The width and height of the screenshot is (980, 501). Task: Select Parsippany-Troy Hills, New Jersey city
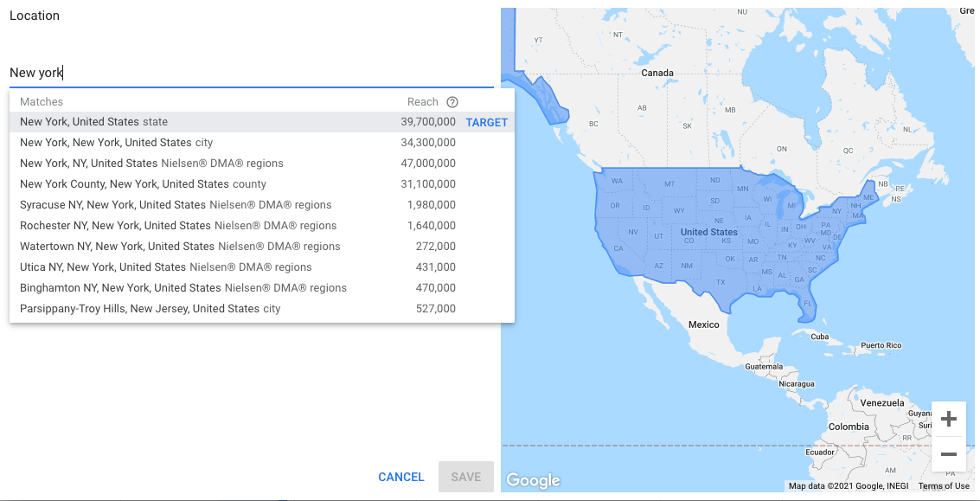pyautogui.click(x=151, y=309)
